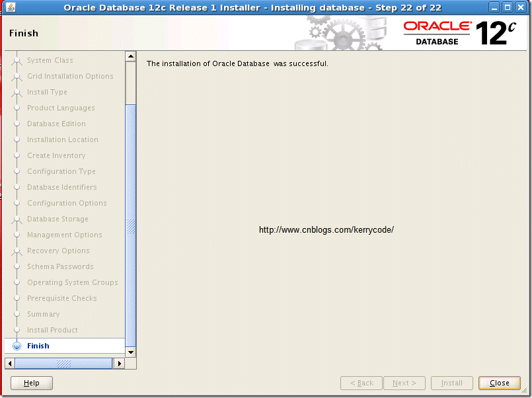This screenshot has height=398, width=532.
Task: Select the Recovery Options step
Action: point(58,251)
